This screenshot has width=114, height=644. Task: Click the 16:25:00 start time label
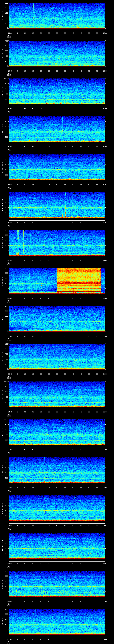pos(9,450)
